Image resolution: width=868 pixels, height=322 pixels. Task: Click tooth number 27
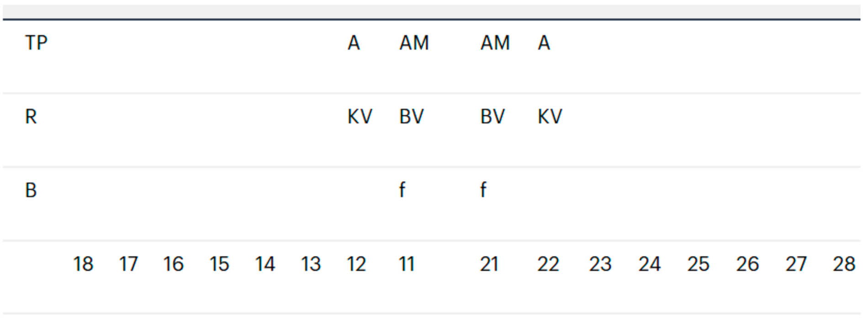pos(796,264)
